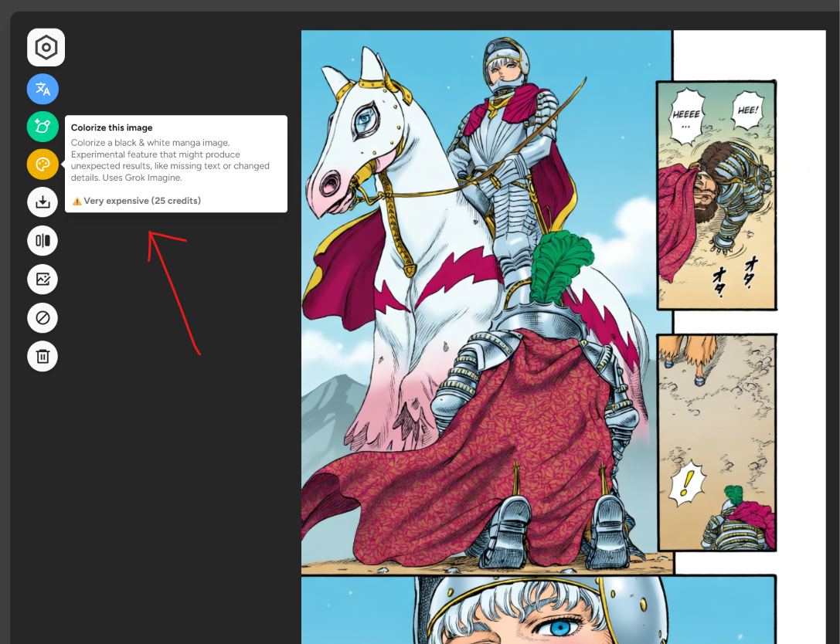The height and width of the screenshot is (644, 840).
Task: Click the 'HEE!' speech bubble
Action: [x=748, y=110]
